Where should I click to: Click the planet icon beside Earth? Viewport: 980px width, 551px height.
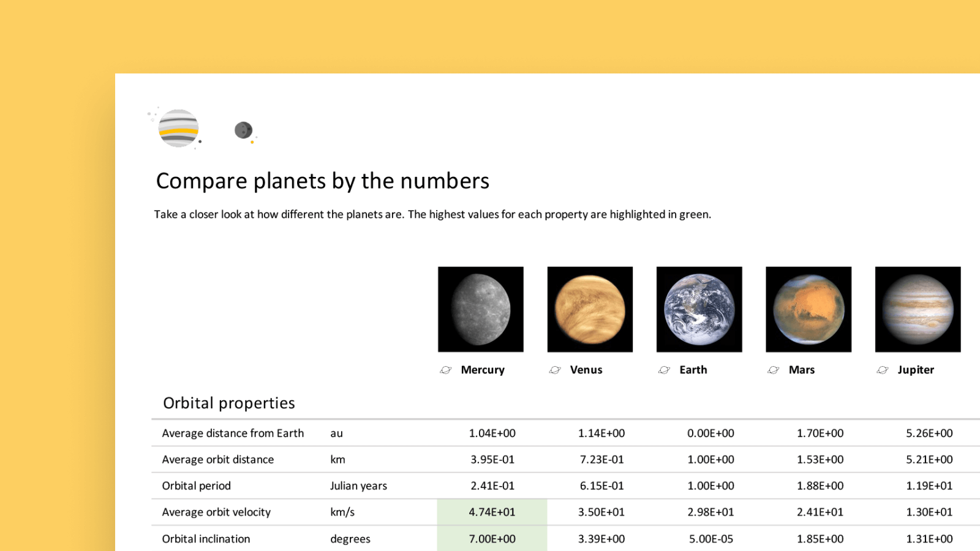(664, 370)
